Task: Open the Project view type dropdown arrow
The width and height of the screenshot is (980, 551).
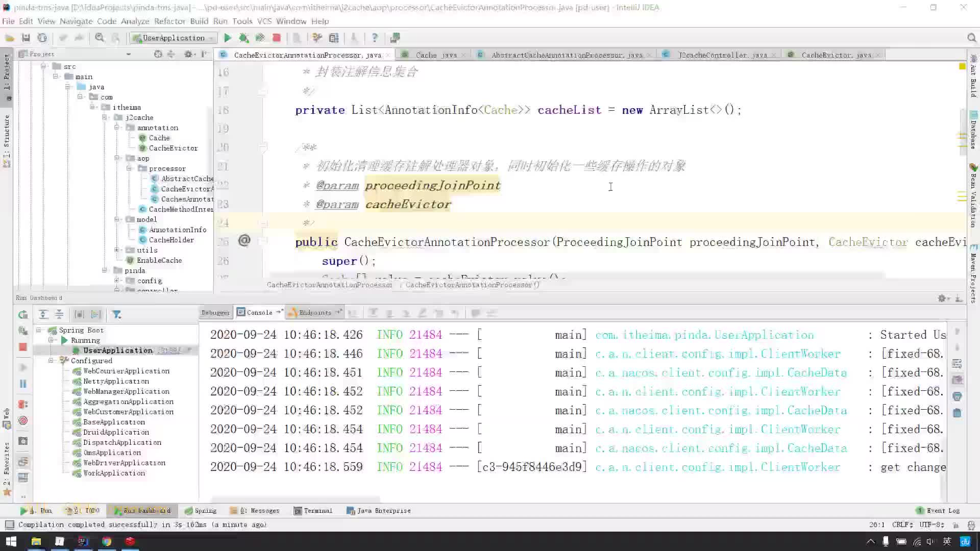Action: click(x=129, y=54)
